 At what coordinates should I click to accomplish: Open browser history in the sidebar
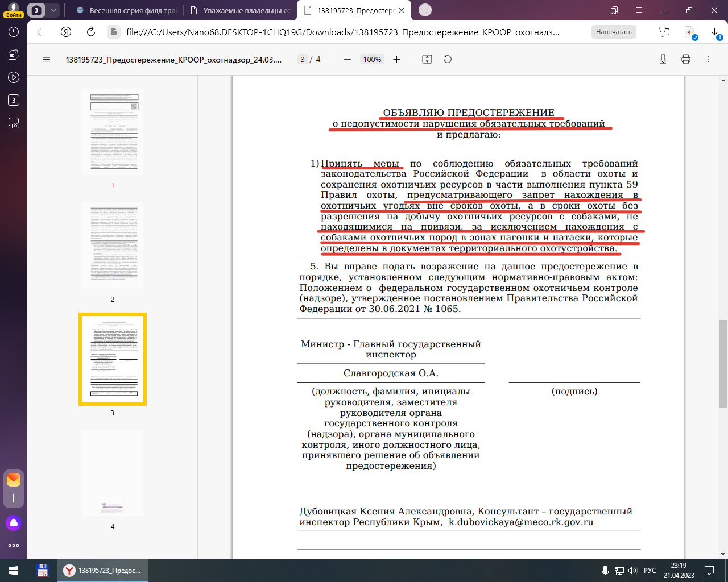point(14,32)
